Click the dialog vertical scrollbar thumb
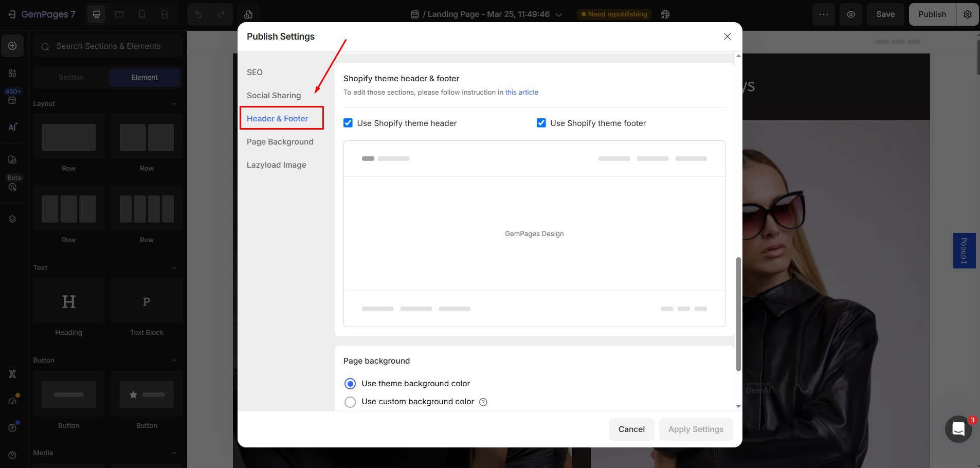The width and height of the screenshot is (980, 468). [x=738, y=314]
